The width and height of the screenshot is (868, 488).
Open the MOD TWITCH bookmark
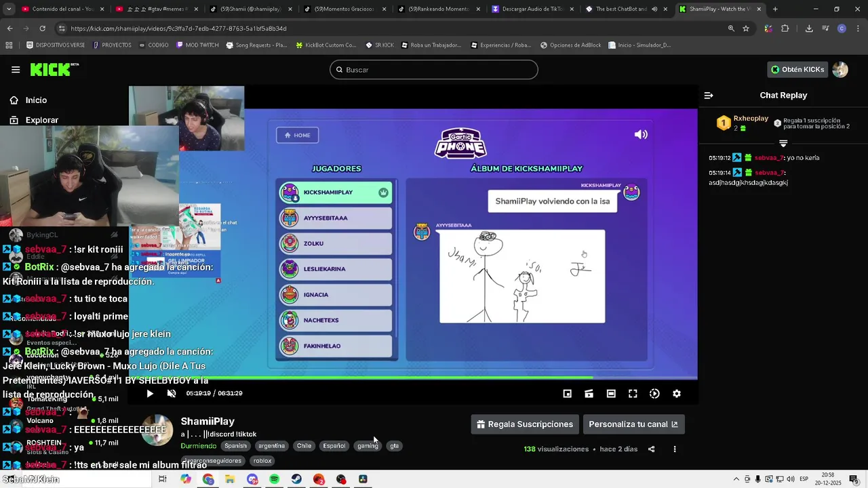197,45
